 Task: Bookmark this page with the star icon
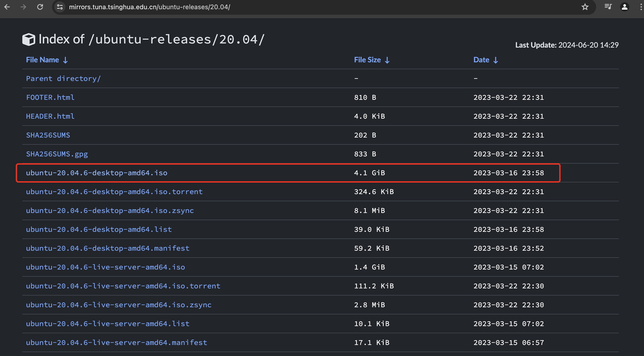coord(585,7)
